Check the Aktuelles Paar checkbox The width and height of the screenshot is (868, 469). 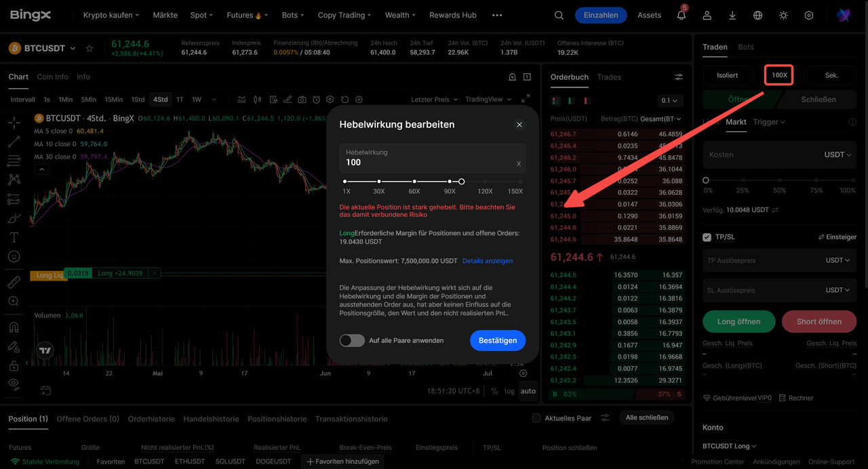[x=536, y=418]
